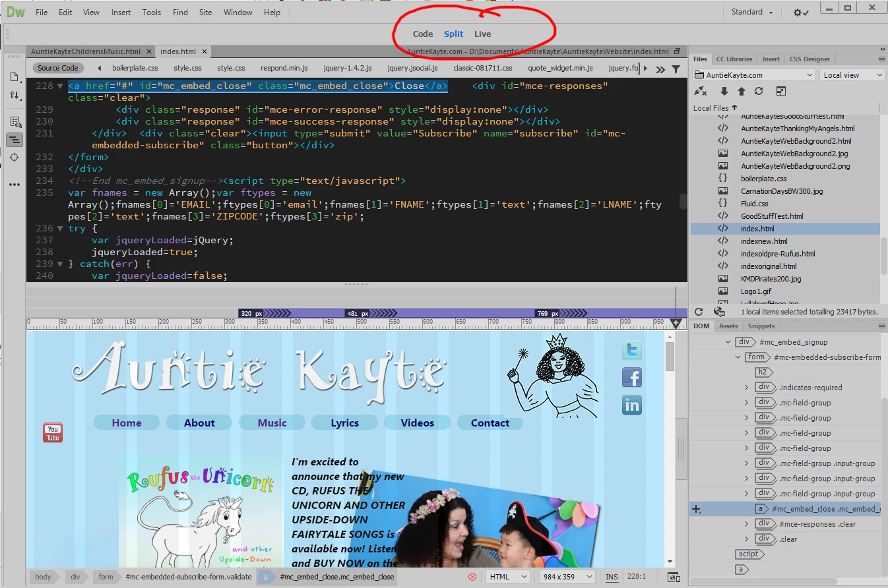The width and height of the screenshot is (888, 588).
Task: Open the File menu
Action: [x=42, y=12]
